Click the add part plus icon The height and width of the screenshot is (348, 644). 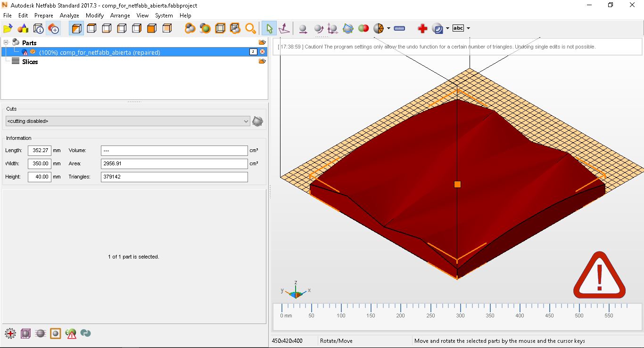[x=53, y=29]
